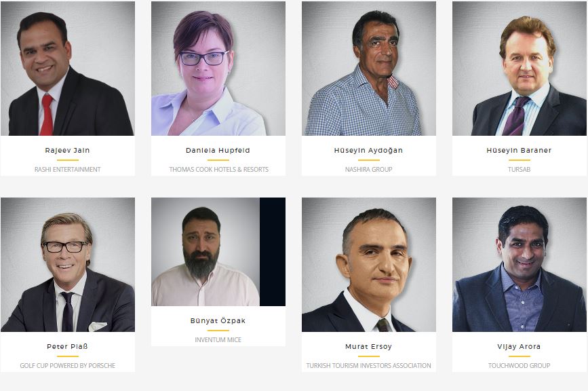Click the Vijay Arora name link
Image resolution: width=588 pixels, height=391 pixels.
(x=519, y=347)
